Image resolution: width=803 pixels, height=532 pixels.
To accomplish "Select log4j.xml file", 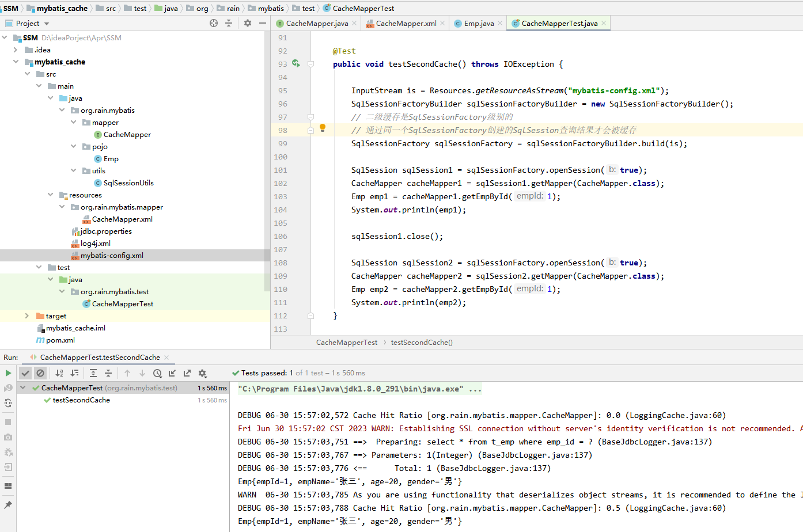I will point(90,243).
